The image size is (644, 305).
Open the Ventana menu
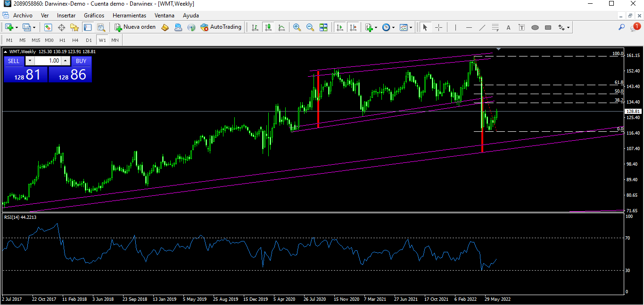click(x=165, y=16)
